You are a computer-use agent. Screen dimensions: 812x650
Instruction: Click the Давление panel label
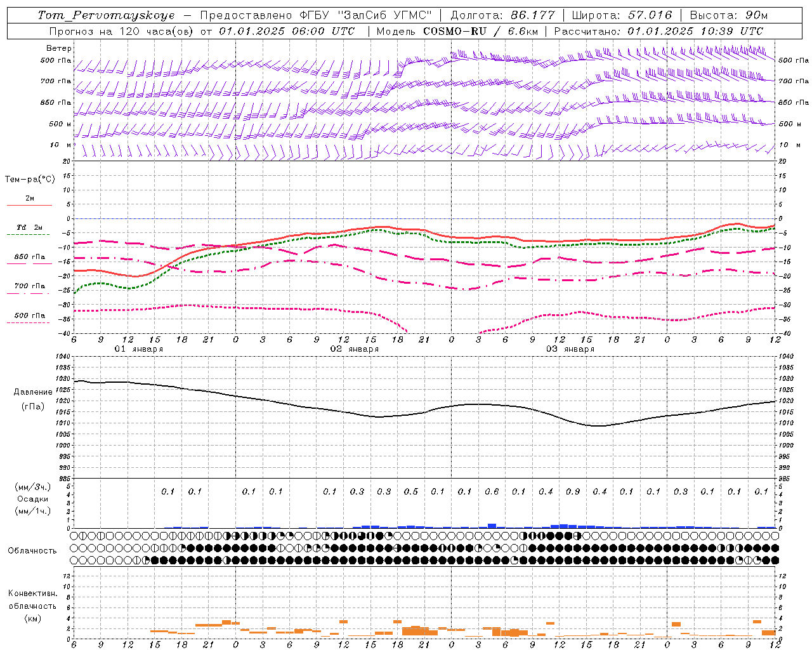tap(32, 392)
